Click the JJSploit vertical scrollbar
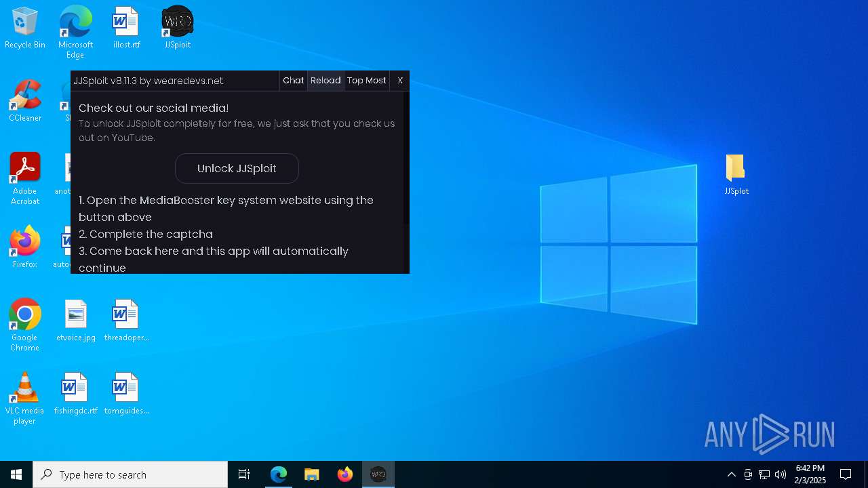This screenshot has height=488, width=868. coord(407,157)
